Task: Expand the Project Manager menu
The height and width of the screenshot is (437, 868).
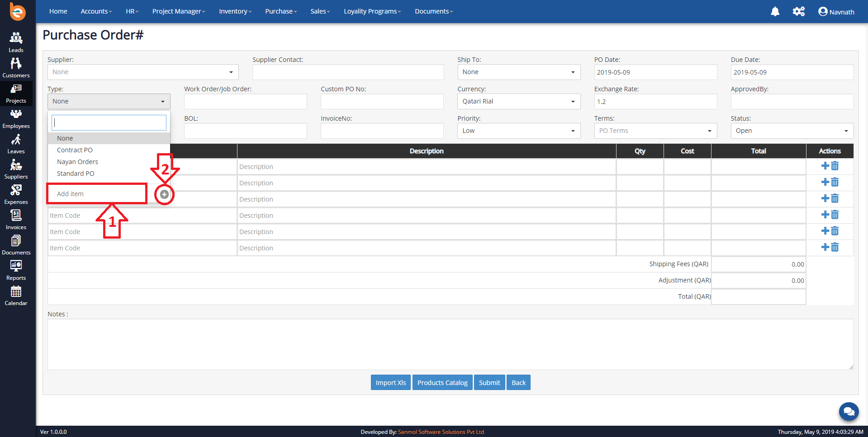Action: (179, 11)
